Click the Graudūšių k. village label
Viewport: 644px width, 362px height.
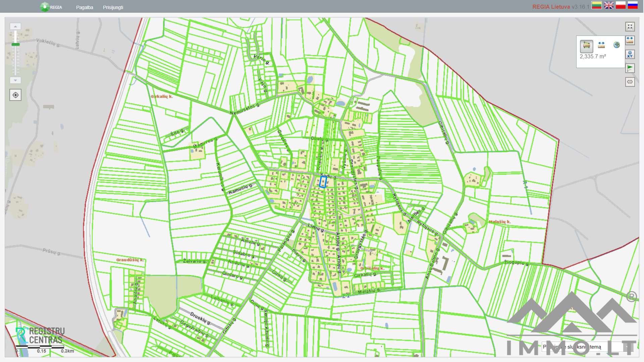(x=130, y=260)
